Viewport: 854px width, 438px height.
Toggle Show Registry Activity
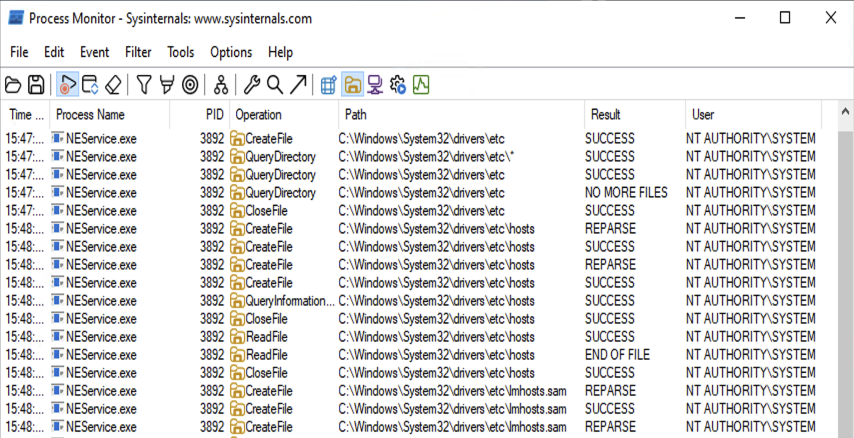(x=328, y=85)
